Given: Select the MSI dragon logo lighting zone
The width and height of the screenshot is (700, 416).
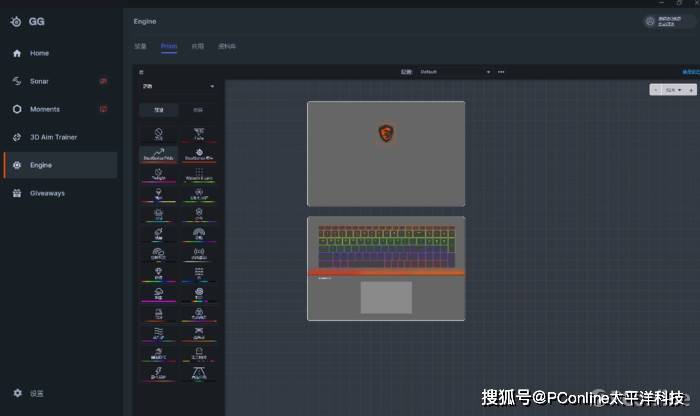Looking at the screenshot, I should [386, 133].
